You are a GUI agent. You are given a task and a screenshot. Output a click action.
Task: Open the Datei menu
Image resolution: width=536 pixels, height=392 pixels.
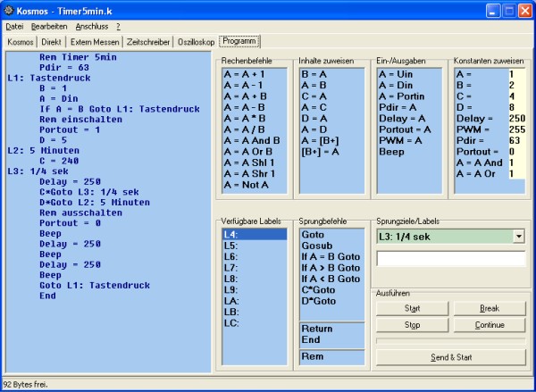14,28
